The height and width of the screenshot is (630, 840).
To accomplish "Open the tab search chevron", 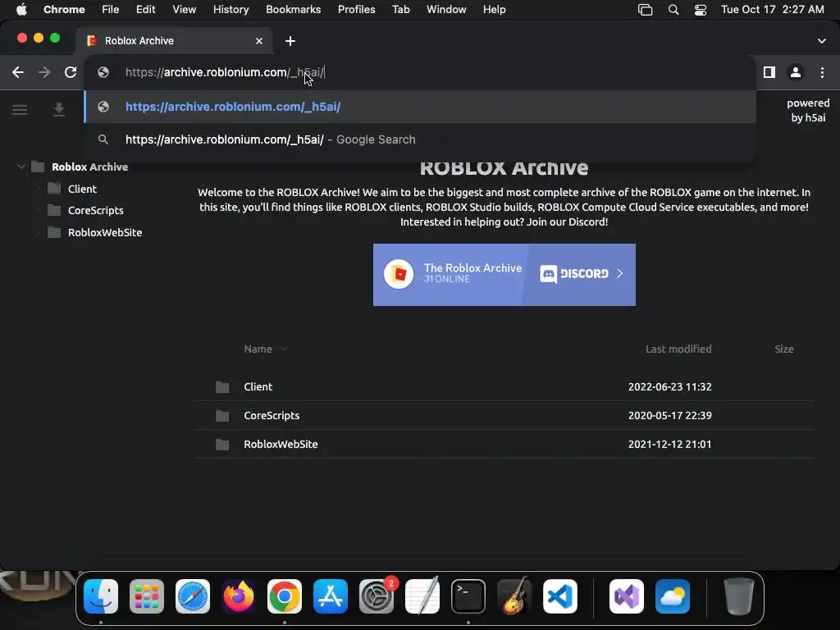I will coord(822,41).
